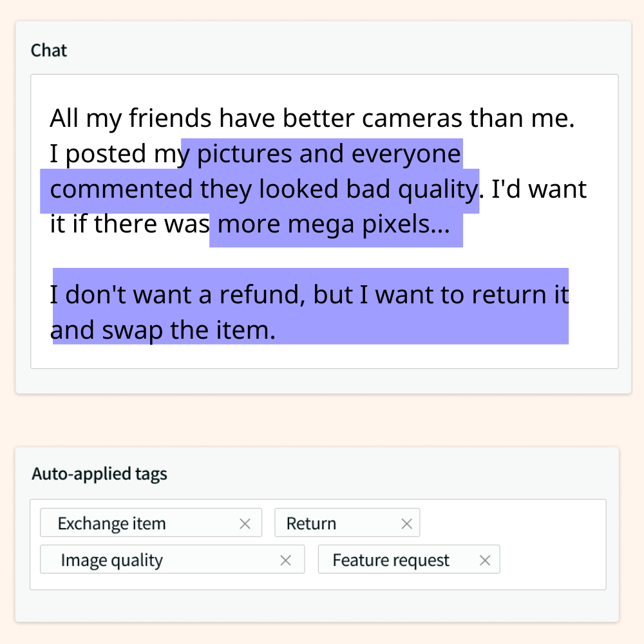Image resolution: width=644 pixels, height=644 pixels.
Task: Dismiss the Feature request tag
Action: point(485,560)
